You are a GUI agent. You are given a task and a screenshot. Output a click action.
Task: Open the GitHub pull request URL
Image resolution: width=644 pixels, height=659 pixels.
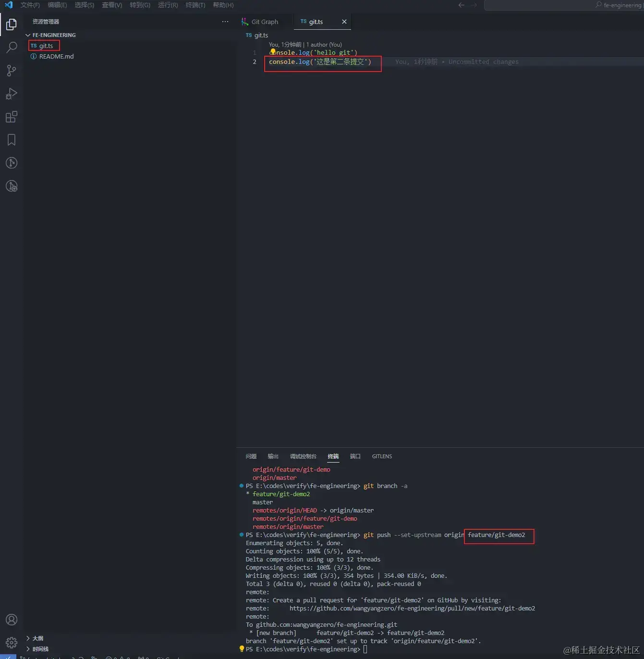pos(412,609)
